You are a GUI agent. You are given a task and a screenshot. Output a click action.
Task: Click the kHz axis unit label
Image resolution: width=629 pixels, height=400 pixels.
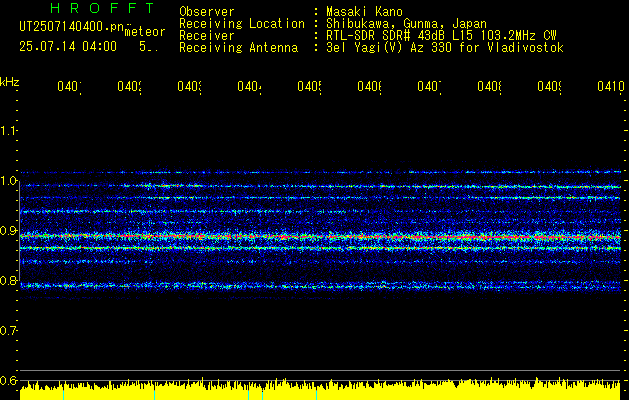click(10, 81)
